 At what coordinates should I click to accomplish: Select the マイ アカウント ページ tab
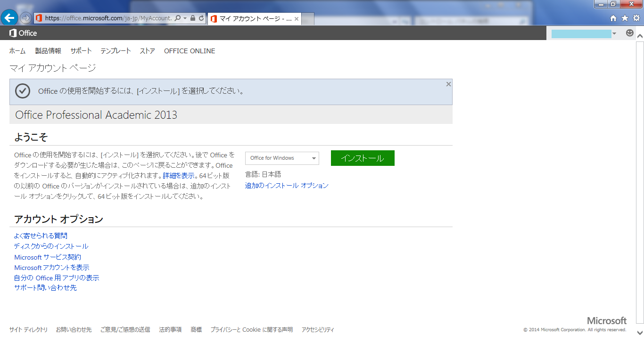tap(254, 19)
